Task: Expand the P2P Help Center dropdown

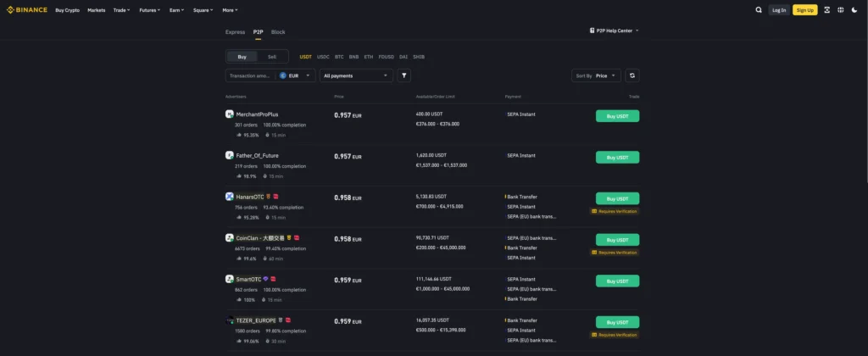Action: (615, 31)
